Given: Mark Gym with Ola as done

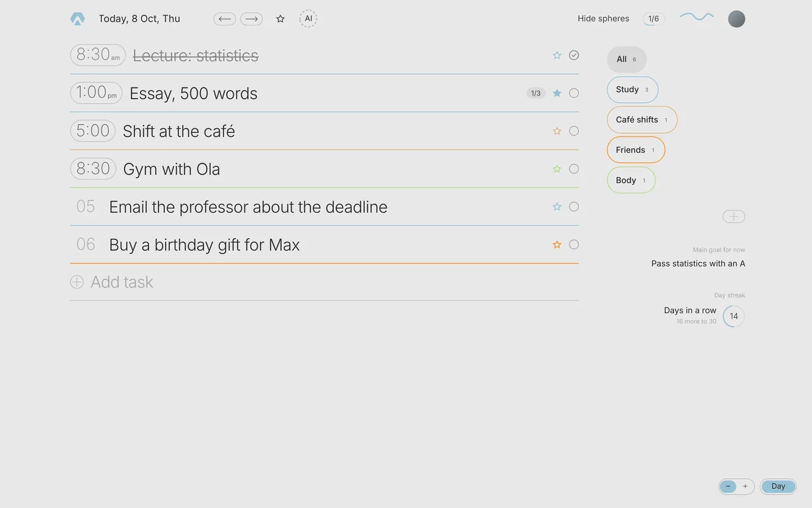Looking at the screenshot, I should coord(574,169).
